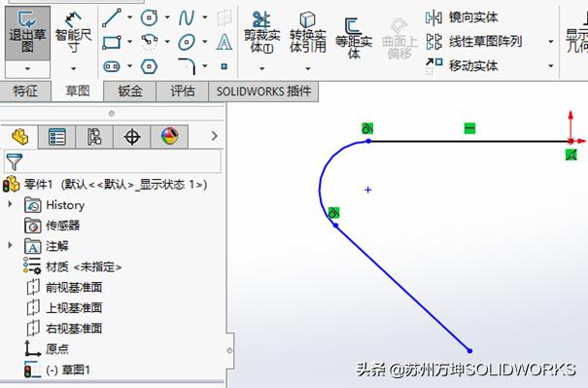Click the panel collapse handle on splitter

click(230, 350)
